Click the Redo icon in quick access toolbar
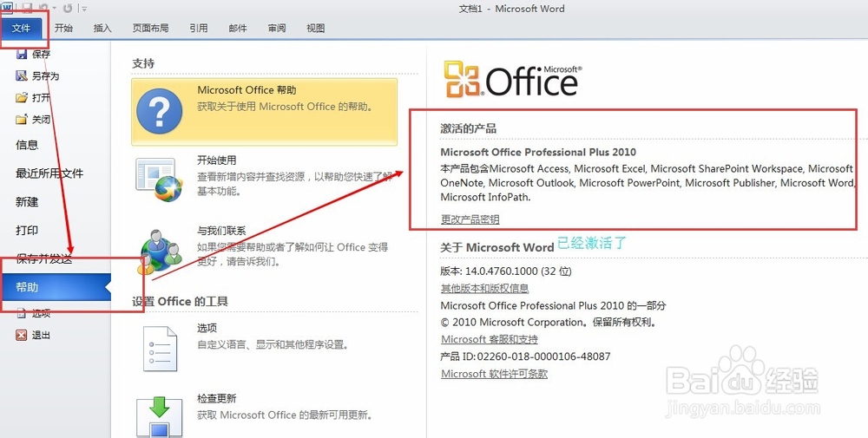 [68, 8]
